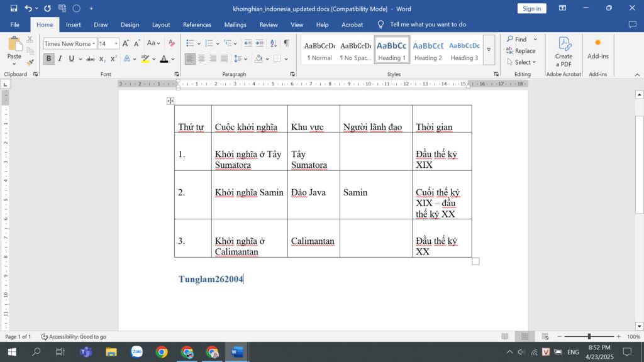This screenshot has width=644, height=362.
Task: Decrease paragraph indent
Action: 248,43
